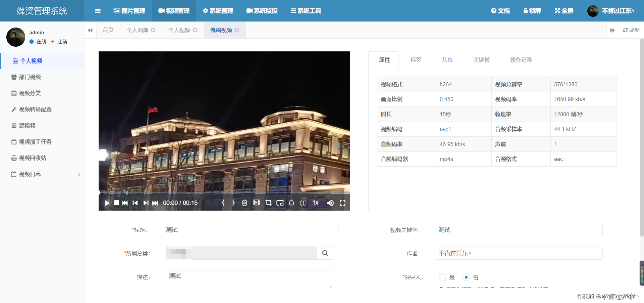
Task: Toggle online status under admin
Action: [38, 41]
